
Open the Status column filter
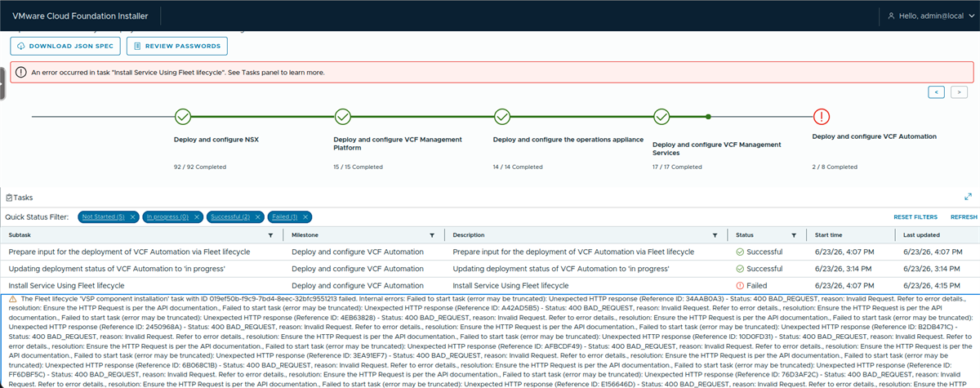(x=793, y=234)
